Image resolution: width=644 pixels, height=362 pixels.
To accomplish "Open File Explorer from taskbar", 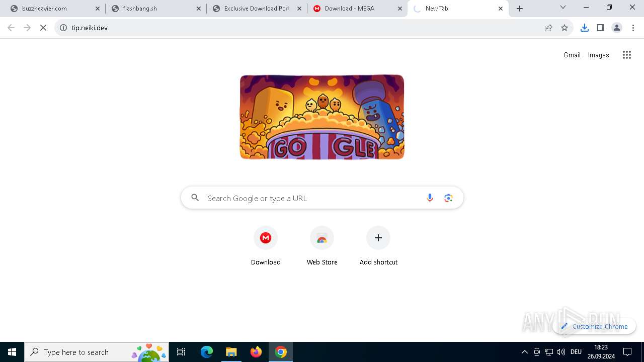I will [231, 352].
